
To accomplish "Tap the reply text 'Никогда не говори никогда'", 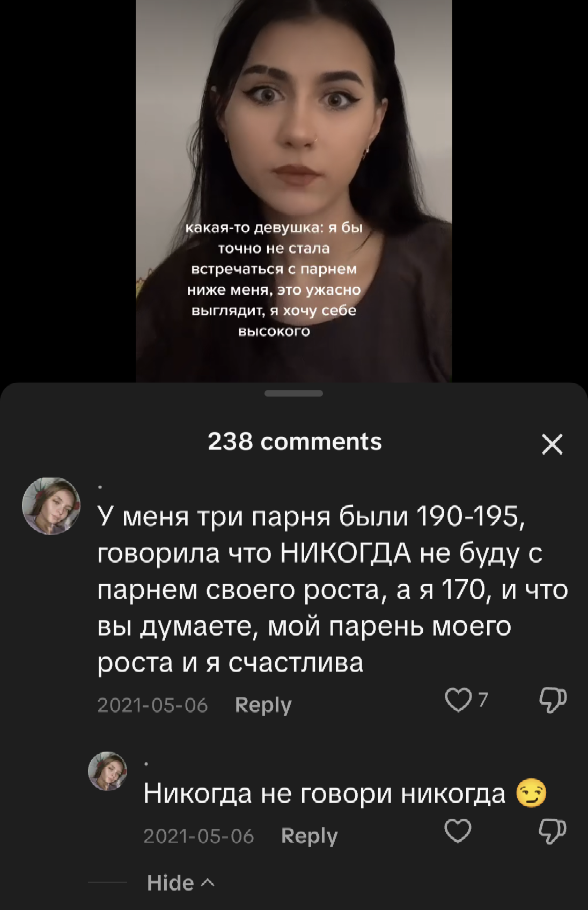I will [x=325, y=793].
